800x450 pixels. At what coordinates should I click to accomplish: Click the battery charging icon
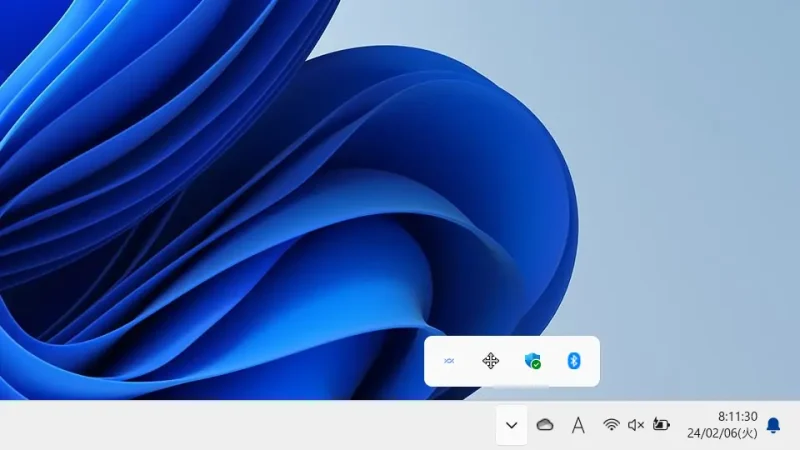(661, 425)
